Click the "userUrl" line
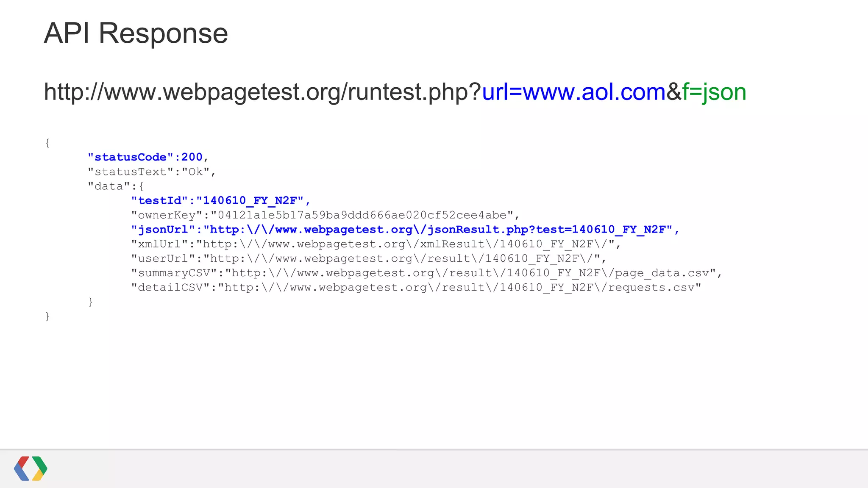 tap(369, 258)
